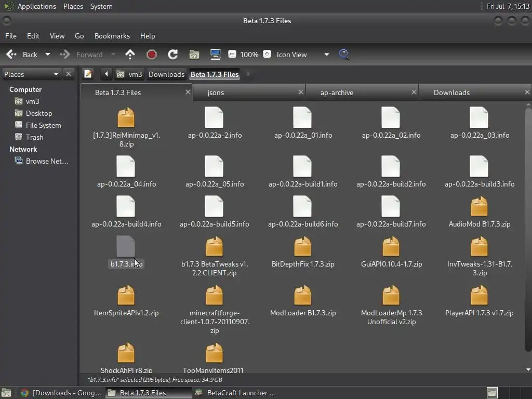This screenshot has height=399, width=532.
Task: Select the b1.7.3.info file
Action: click(126, 252)
